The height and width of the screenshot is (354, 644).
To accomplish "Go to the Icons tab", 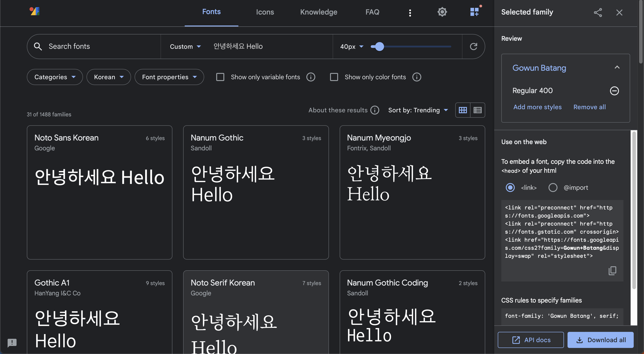I will 265,12.
